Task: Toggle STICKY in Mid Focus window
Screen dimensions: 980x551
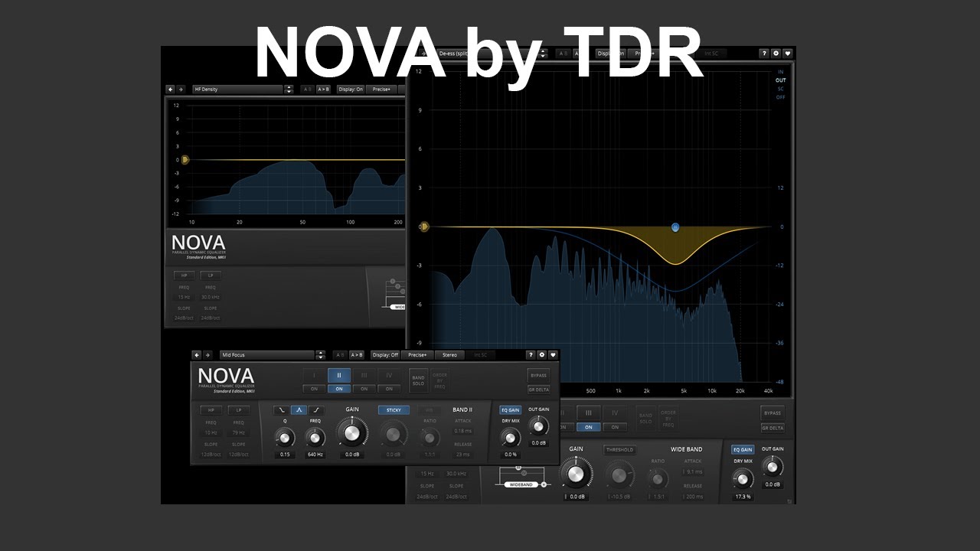Action: pyautogui.click(x=394, y=410)
